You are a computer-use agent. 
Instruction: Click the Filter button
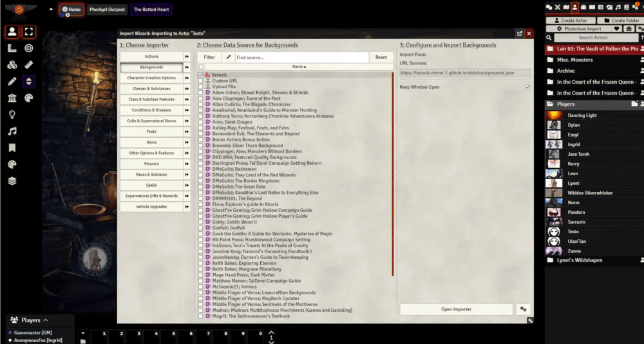[x=209, y=57]
